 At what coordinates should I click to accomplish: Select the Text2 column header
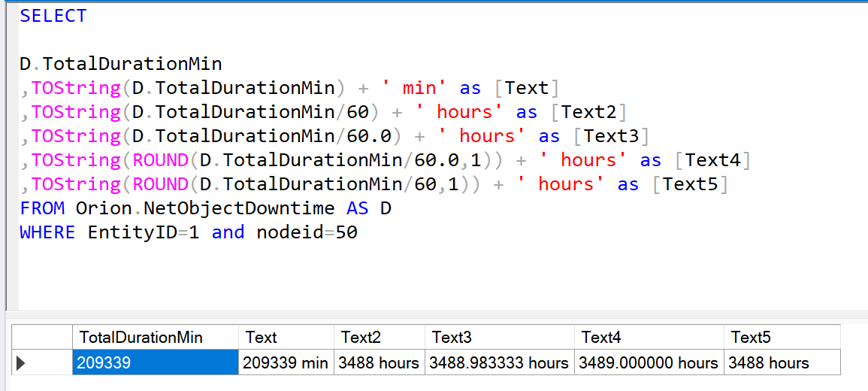(x=380, y=338)
